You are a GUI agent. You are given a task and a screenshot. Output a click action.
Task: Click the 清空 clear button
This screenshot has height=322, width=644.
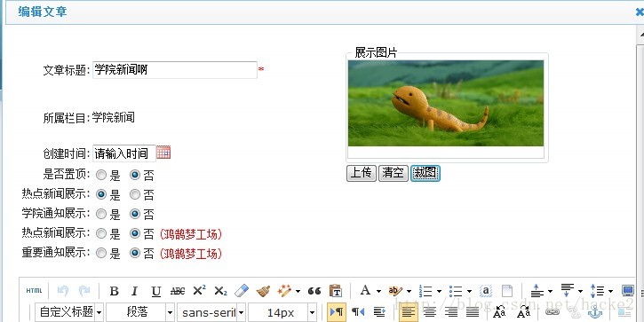click(393, 173)
